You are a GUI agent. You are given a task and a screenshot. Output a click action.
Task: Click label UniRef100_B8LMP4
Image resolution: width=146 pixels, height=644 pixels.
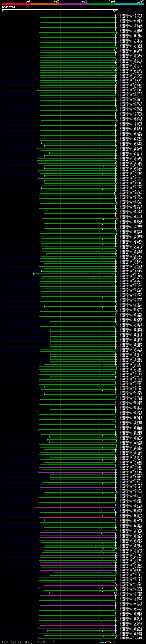(x=131, y=319)
